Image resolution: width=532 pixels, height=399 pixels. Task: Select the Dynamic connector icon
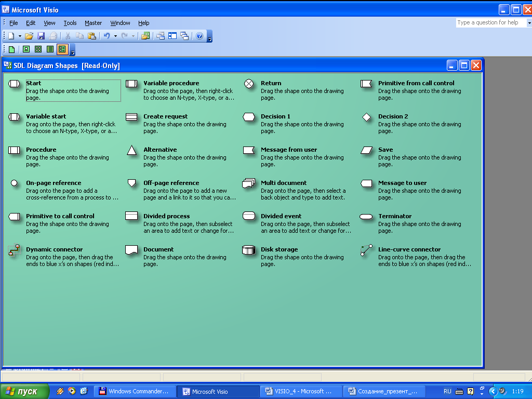[14, 250]
